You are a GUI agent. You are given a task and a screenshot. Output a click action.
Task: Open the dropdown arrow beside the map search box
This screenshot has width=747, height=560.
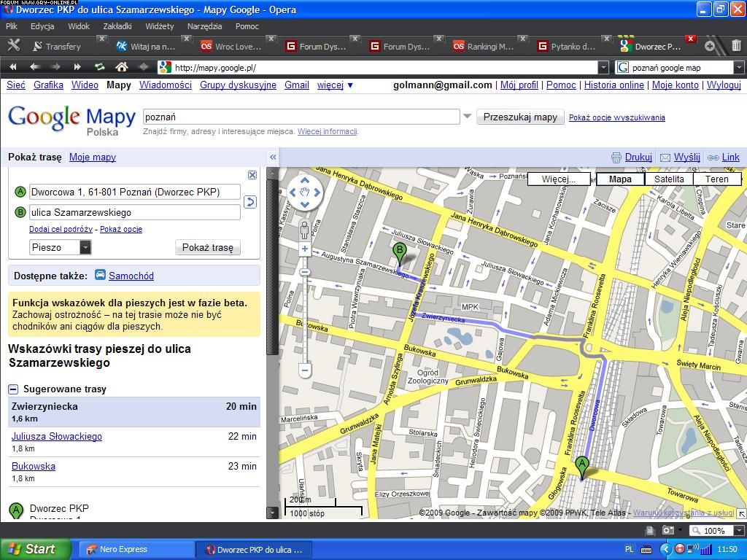click(x=467, y=116)
